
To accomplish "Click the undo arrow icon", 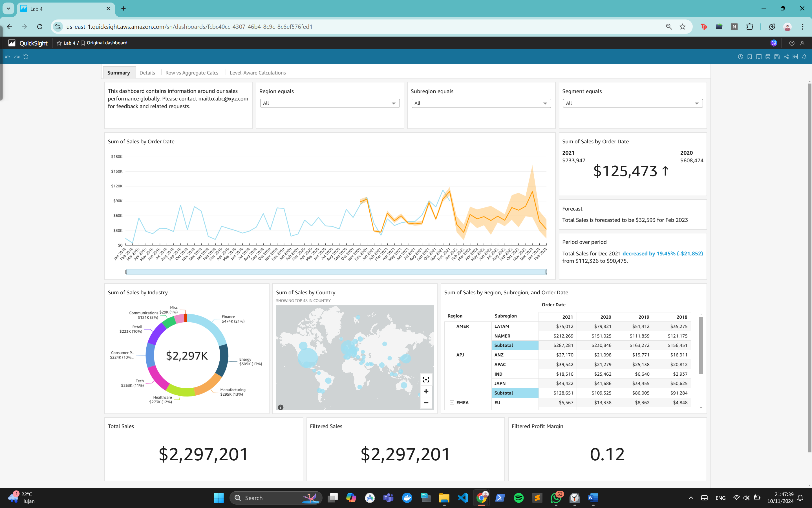I will pos(7,57).
